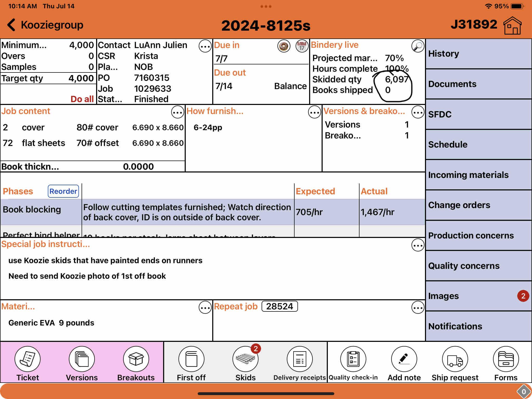Open the Skids pallet icon

pos(245,359)
